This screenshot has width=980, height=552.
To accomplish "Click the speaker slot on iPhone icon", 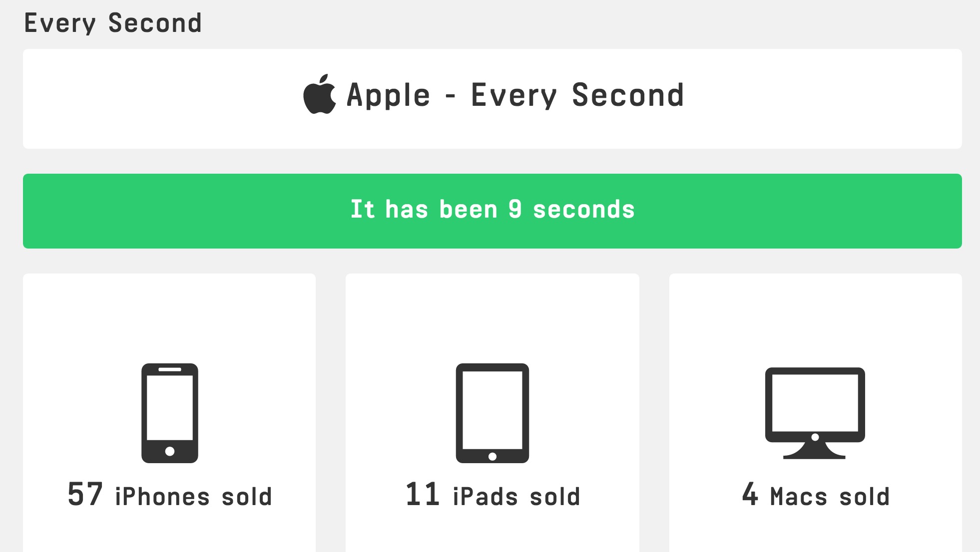I will [x=170, y=370].
